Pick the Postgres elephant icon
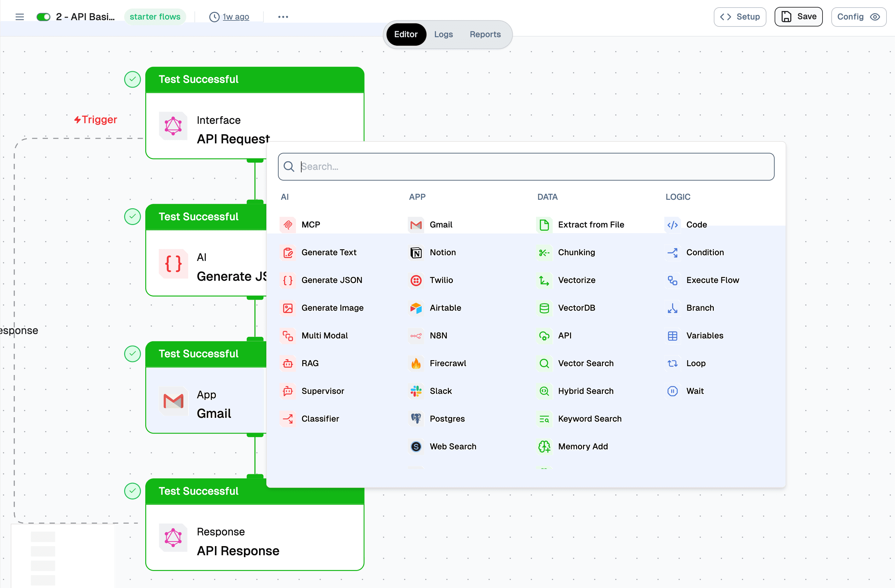This screenshot has width=895, height=588. click(x=416, y=418)
